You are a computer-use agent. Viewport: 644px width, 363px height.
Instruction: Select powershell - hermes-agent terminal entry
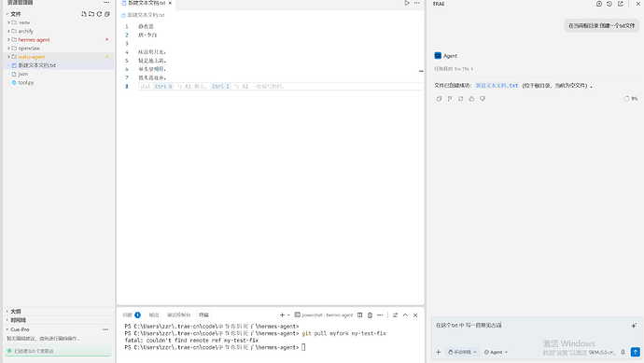[x=324, y=315]
